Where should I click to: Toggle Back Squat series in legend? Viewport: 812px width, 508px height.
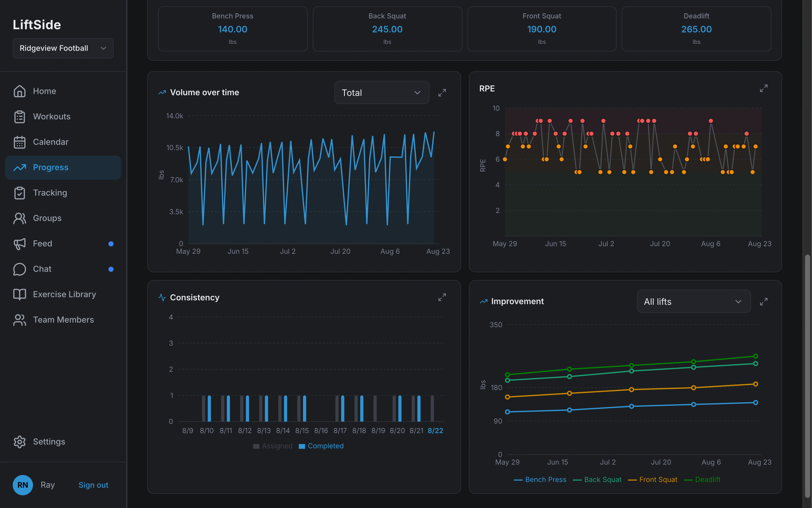(x=597, y=479)
